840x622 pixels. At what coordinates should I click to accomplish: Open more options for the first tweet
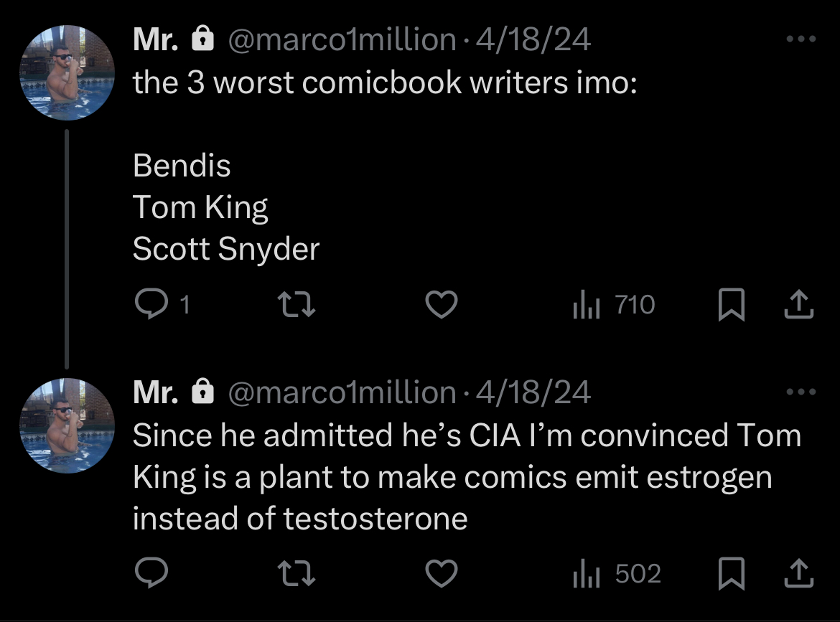click(x=801, y=39)
